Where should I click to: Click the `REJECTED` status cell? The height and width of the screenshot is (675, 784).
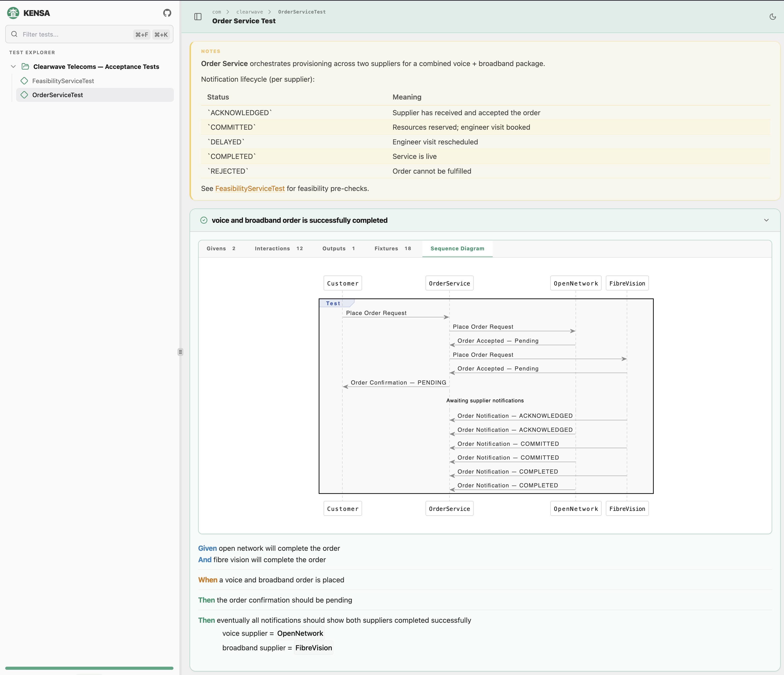coord(228,171)
